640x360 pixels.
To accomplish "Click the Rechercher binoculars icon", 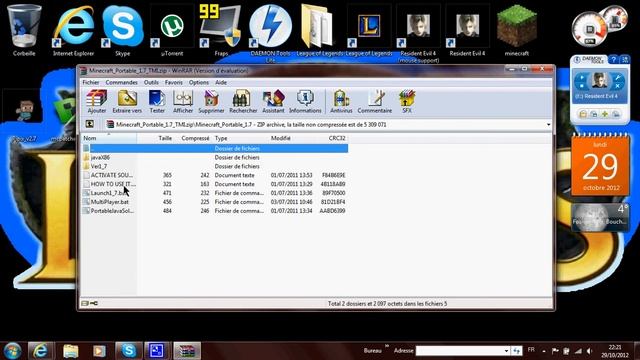I will (x=243, y=102).
